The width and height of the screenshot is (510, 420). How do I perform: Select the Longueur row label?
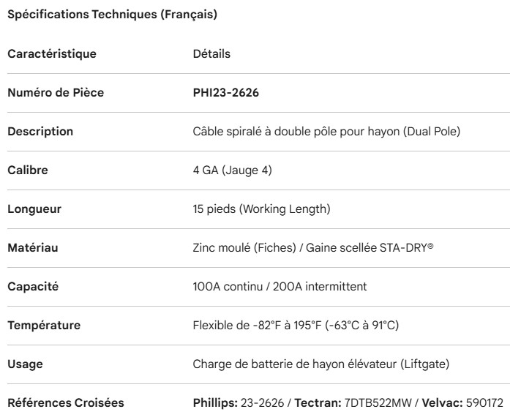click(x=34, y=209)
